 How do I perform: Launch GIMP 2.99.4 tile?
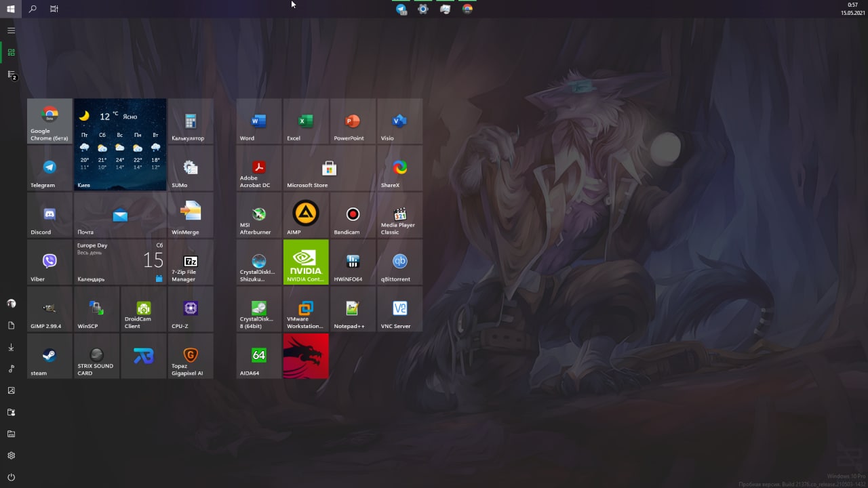coord(50,308)
